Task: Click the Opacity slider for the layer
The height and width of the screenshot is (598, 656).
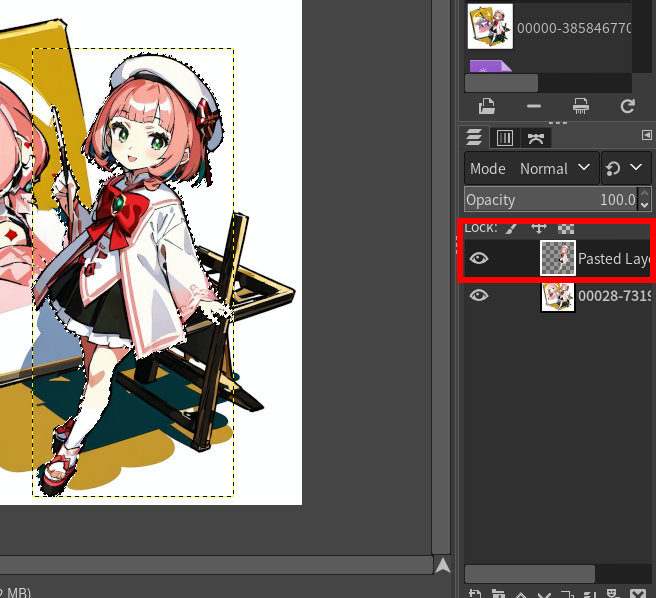Action: [x=551, y=200]
